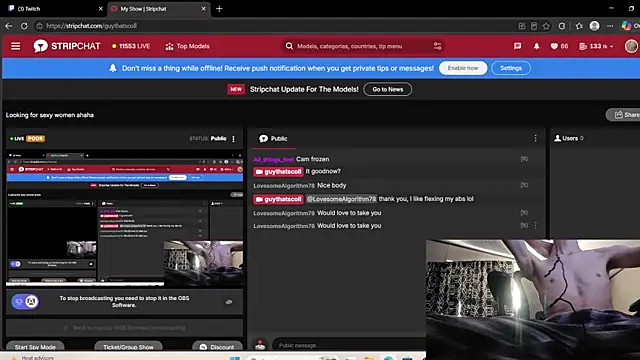Open new browser tab with plus

[x=219, y=9]
